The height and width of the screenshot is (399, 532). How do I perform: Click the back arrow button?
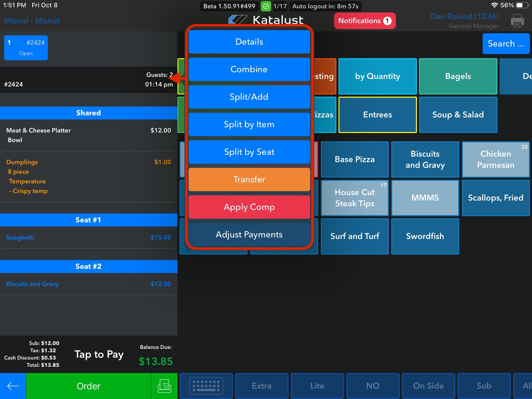pyautogui.click(x=13, y=386)
